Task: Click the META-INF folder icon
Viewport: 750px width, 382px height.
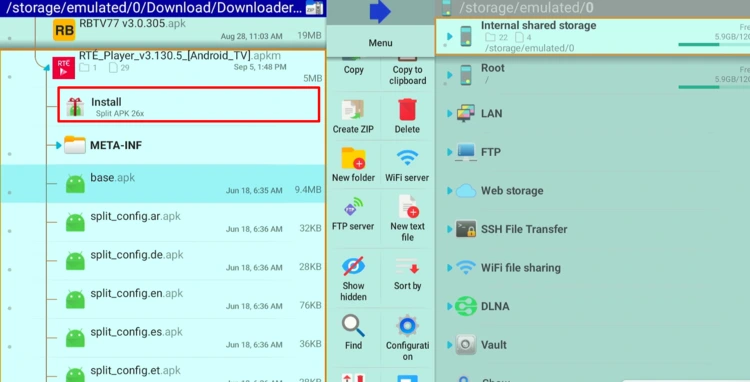Action: [75, 145]
